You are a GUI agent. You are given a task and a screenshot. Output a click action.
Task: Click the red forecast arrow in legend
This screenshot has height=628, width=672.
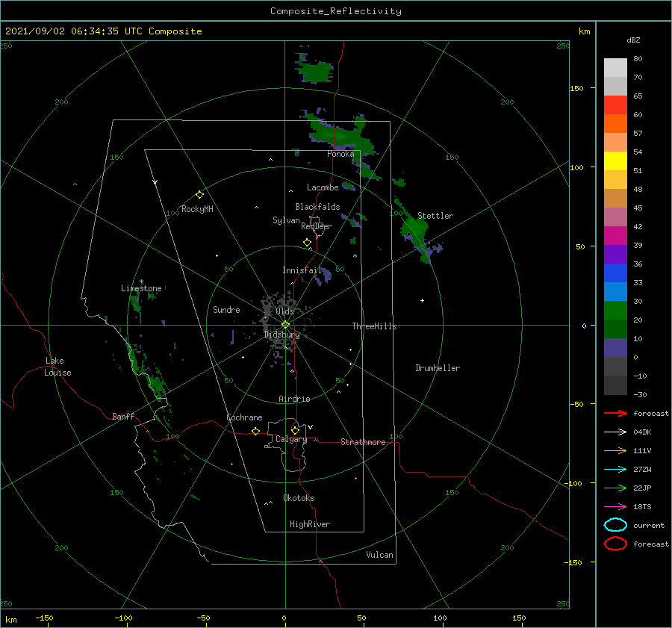pos(615,413)
